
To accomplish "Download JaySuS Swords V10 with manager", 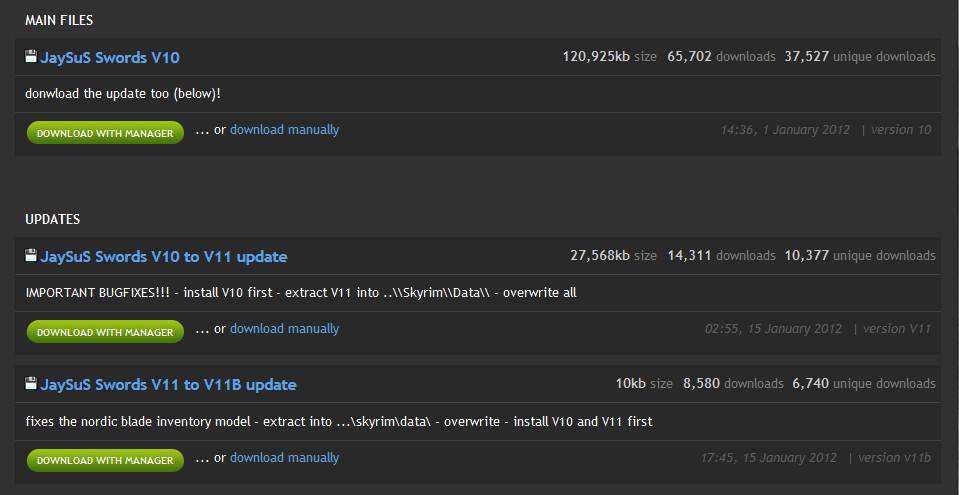I will click(105, 133).
